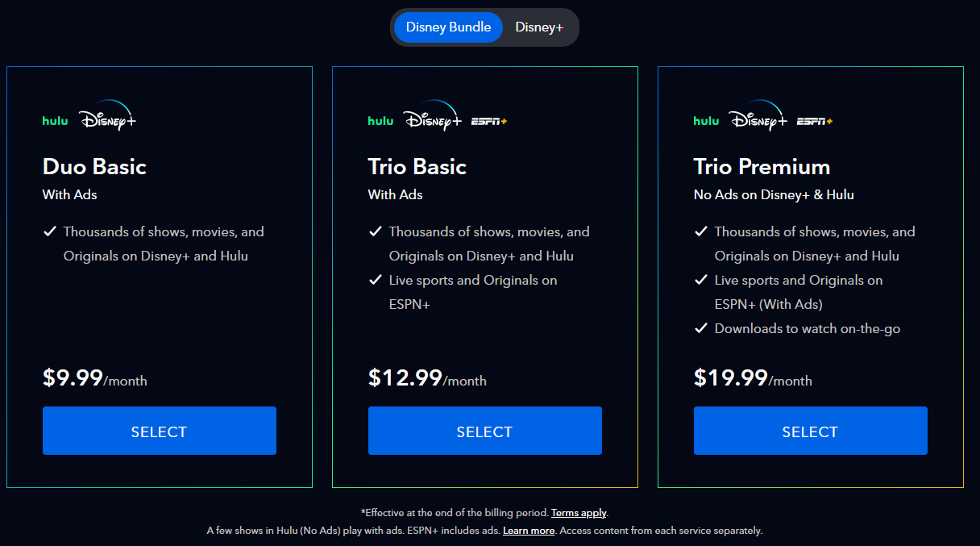Click the Trio Premium plan title
The width and height of the screenshot is (980, 546).
coord(762,167)
